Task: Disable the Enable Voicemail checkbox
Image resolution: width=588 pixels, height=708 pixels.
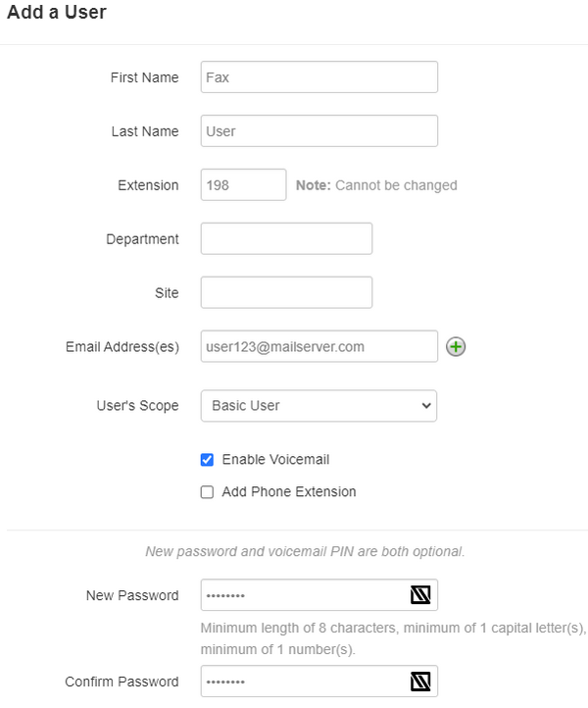Action: 207,459
